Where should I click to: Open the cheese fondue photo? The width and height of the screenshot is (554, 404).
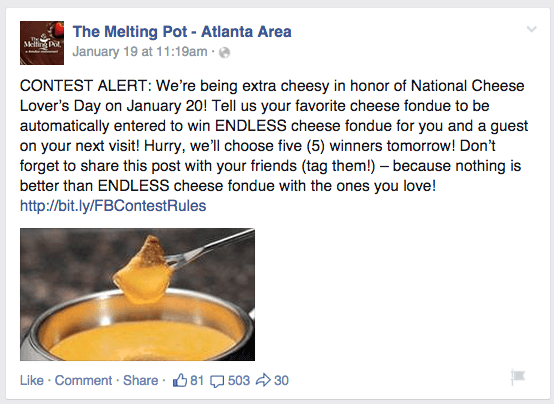(x=137, y=294)
